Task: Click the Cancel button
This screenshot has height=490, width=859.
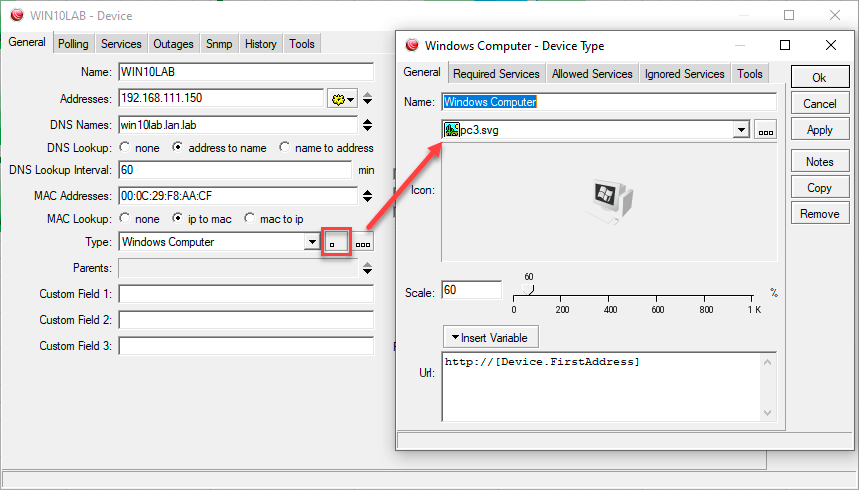Action: [x=820, y=104]
